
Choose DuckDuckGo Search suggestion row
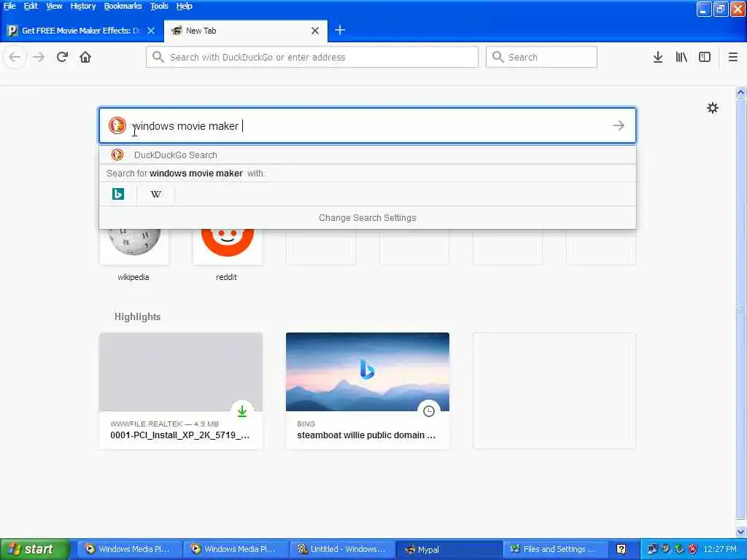coord(368,155)
